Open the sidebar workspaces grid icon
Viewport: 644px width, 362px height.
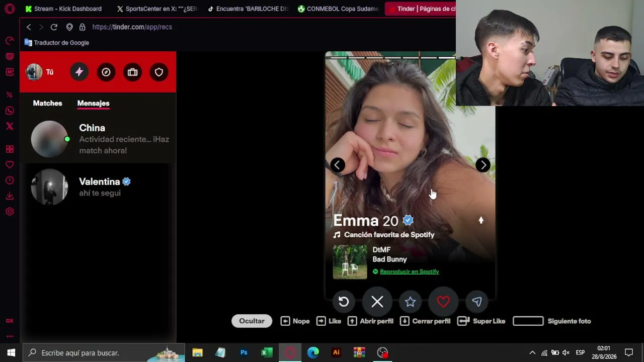[x=10, y=149]
